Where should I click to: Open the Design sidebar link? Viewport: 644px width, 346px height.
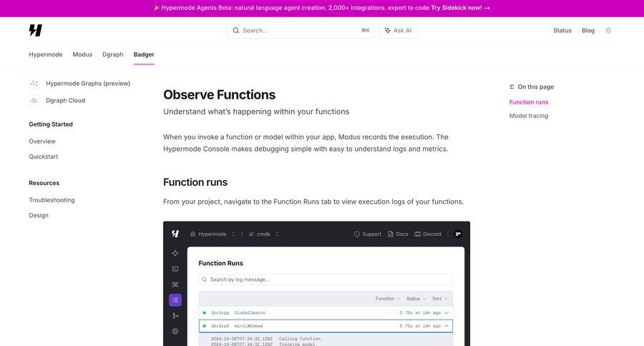point(39,215)
